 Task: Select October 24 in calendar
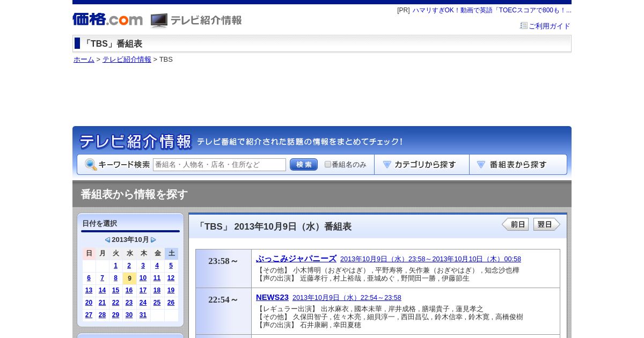[x=143, y=303]
